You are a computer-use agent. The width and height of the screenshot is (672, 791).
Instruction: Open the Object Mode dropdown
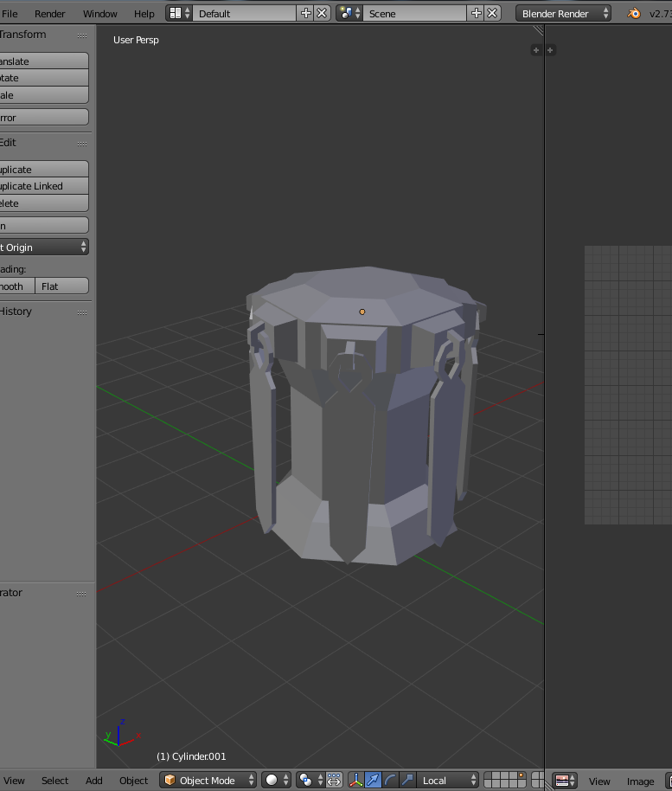coord(208,780)
